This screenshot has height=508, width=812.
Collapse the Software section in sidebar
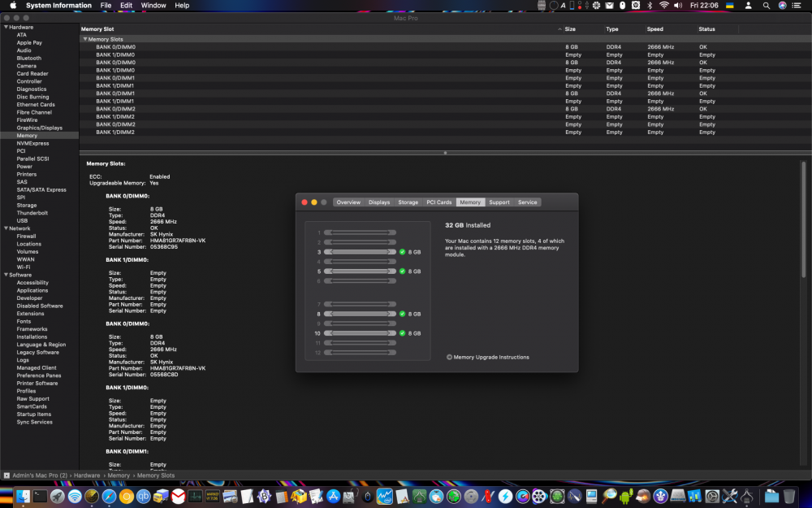point(6,275)
